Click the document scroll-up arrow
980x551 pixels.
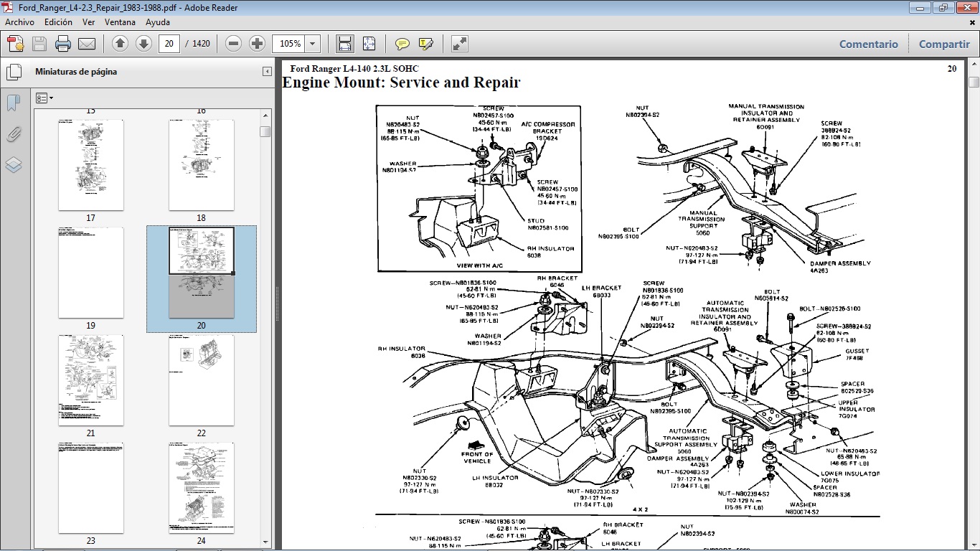pyautogui.click(x=974, y=64)
